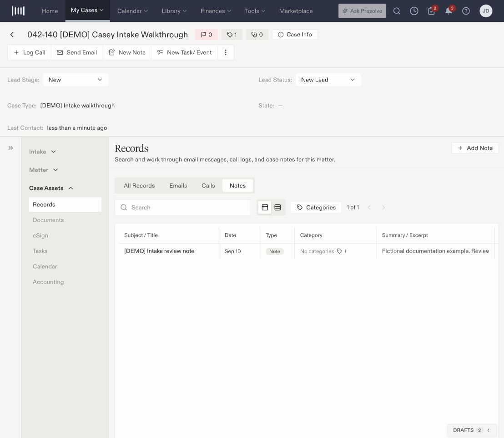Viewport: 504px width, 438px height.
Task: Click the records Search field
Action: point(183,208)
